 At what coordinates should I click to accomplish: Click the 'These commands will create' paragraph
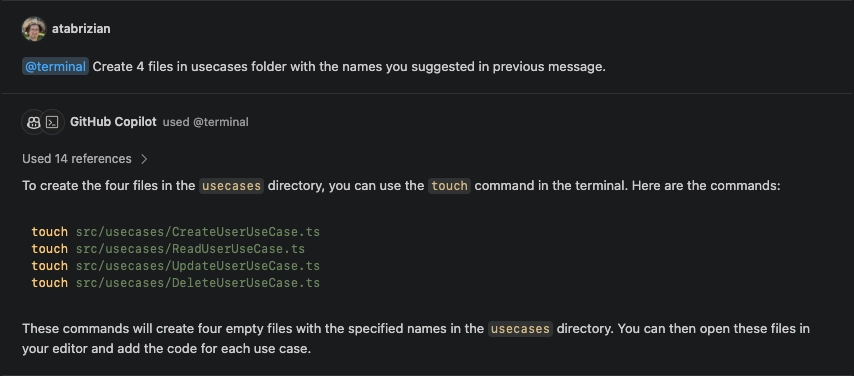tap(416, 338)
